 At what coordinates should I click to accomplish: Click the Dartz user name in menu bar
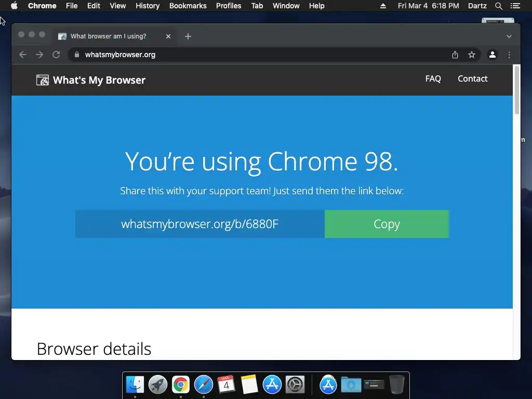(477, 6)
